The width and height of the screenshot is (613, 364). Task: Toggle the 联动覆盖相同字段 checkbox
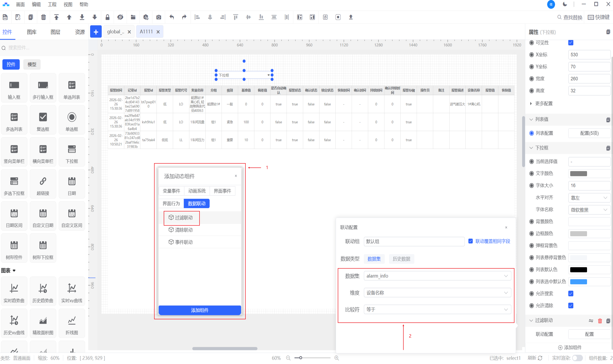click(x=470, y=241)
